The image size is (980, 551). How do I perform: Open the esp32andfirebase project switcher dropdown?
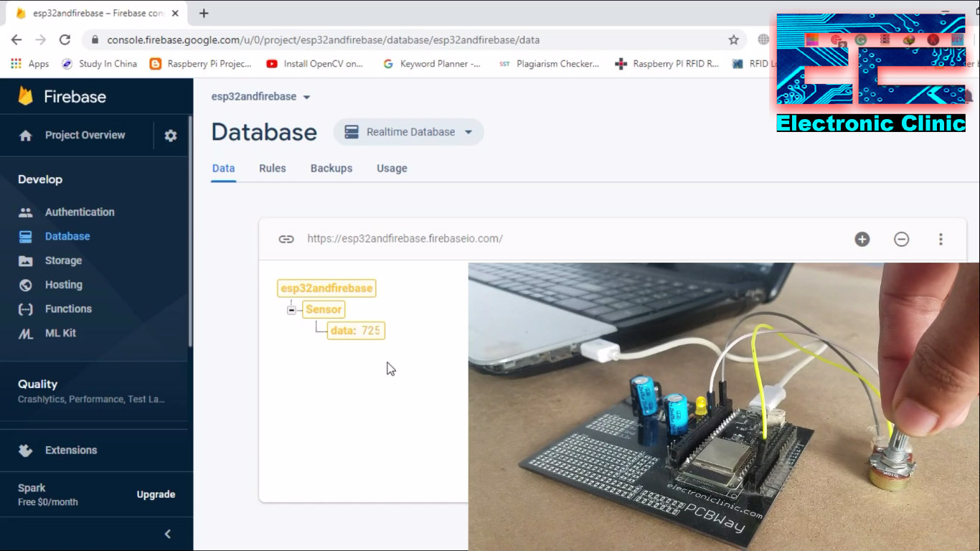point(261,96)
